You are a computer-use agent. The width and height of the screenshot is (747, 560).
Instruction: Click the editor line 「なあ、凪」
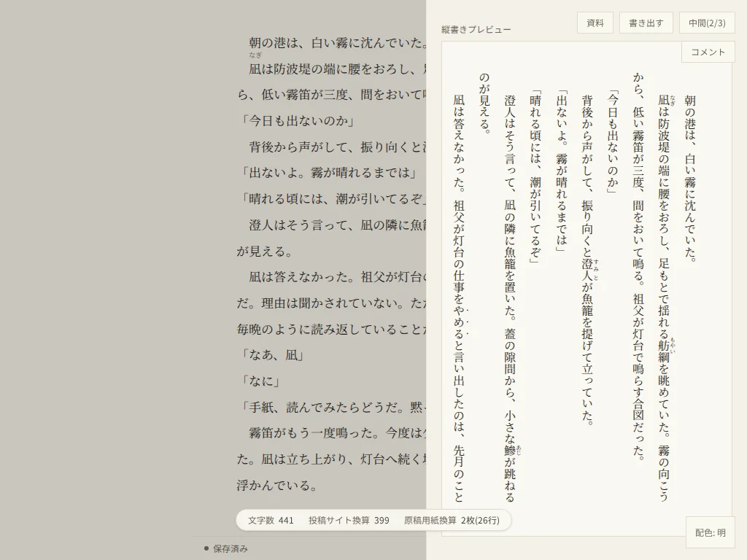click(271, 355)
